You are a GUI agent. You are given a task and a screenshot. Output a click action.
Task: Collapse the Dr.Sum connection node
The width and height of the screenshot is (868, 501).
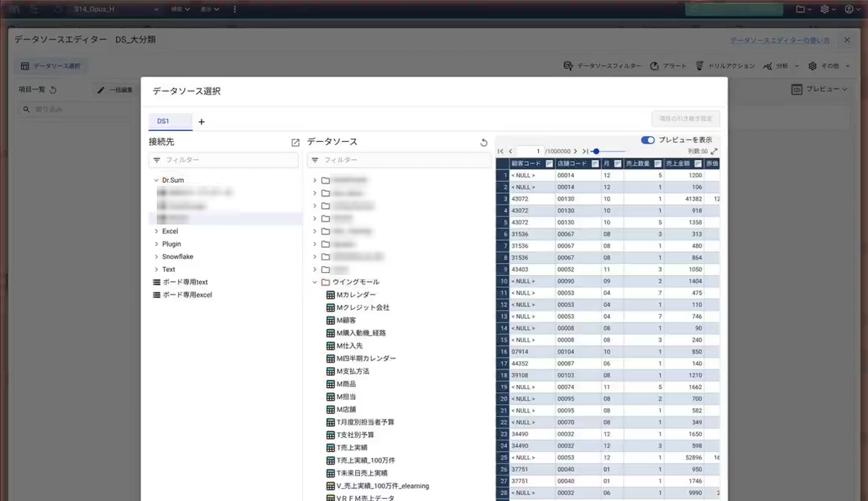click(x=156, y=181)
